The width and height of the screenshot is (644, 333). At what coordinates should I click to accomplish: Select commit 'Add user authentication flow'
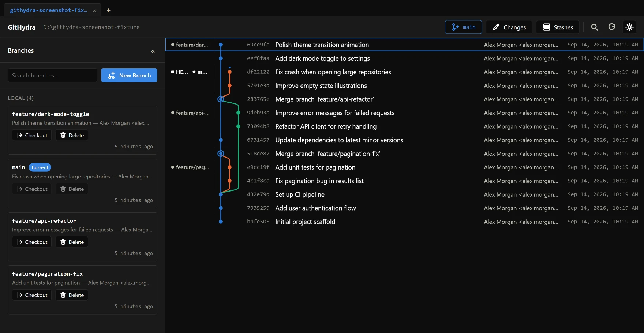click(404, 208)
